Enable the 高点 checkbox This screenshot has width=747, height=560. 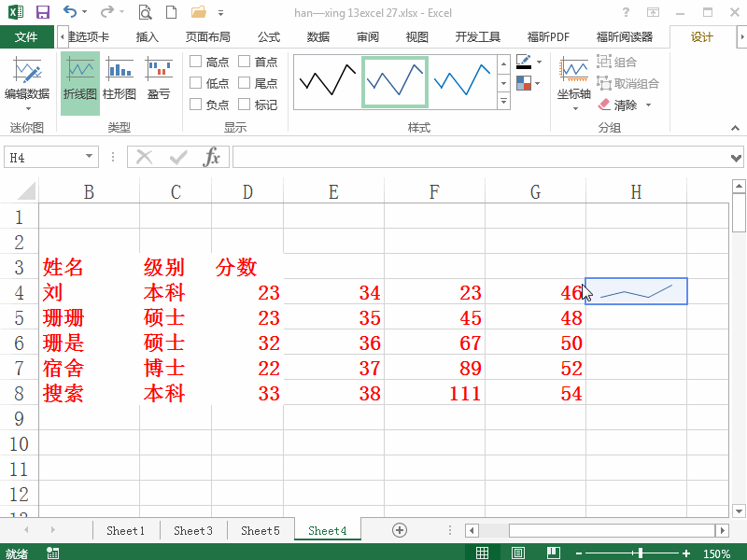[x=194, y=62]
